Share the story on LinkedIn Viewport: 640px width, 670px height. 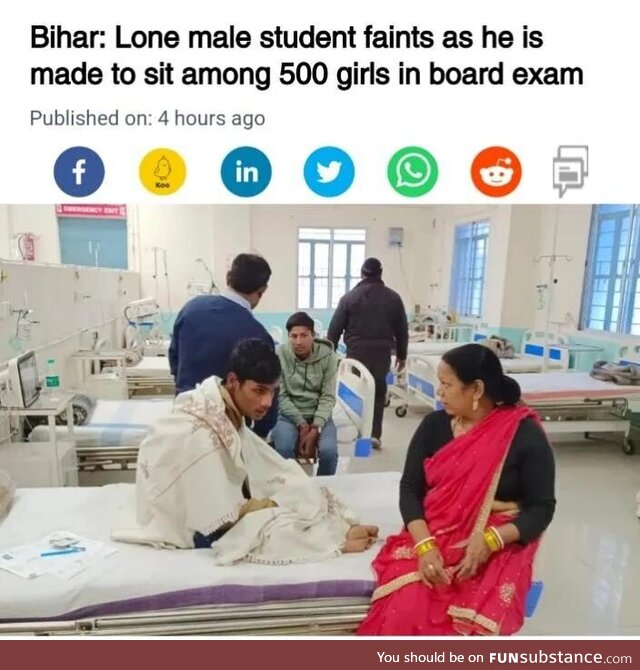(x=246, y=171)
